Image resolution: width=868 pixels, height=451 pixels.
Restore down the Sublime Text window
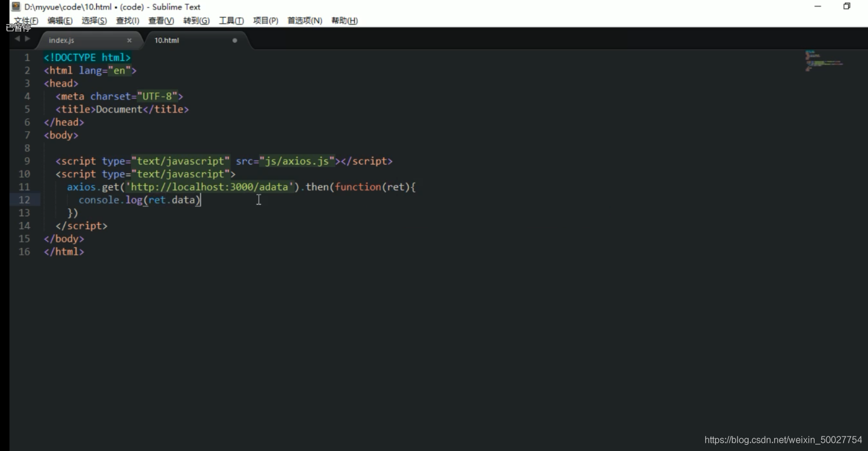(x=847, y=7)
